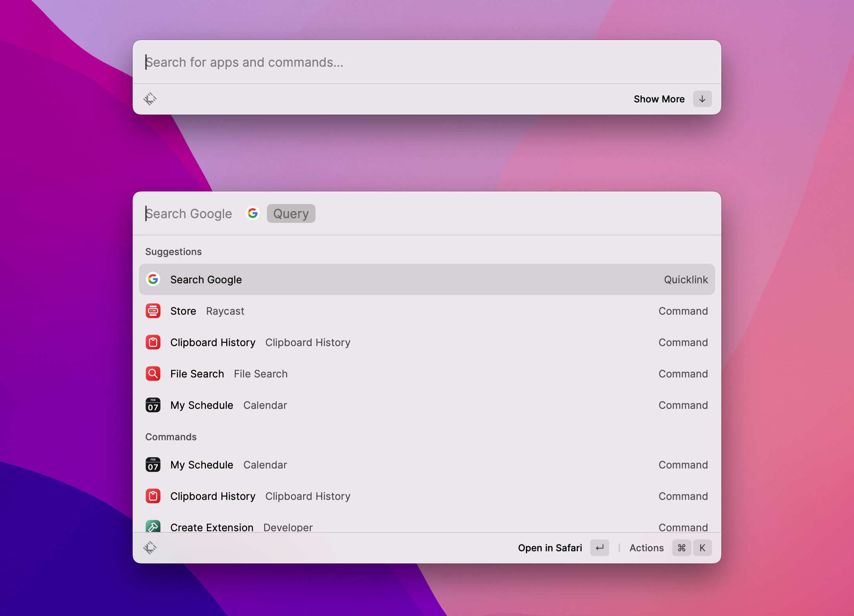Click the Store command icon
This screenshot has width=854, height=616.
(x=153, y=311)
